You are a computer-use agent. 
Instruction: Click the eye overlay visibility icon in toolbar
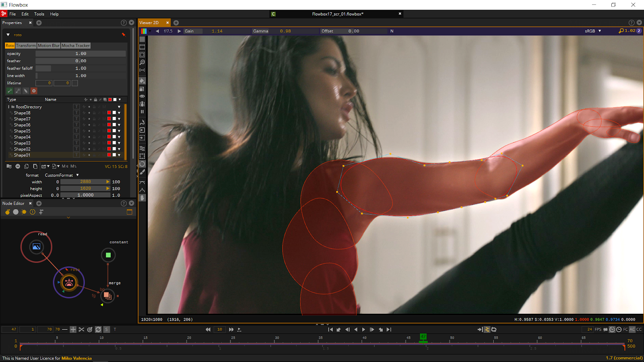[142, 97]
